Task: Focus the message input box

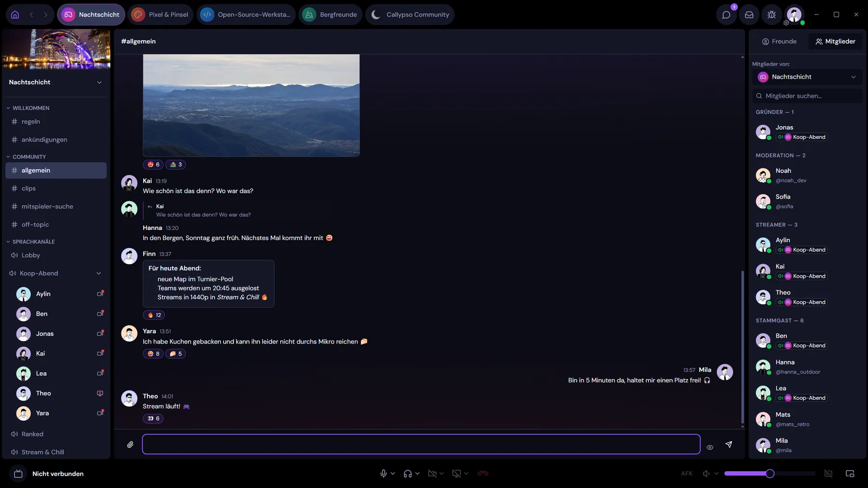Action: point(421,444)
